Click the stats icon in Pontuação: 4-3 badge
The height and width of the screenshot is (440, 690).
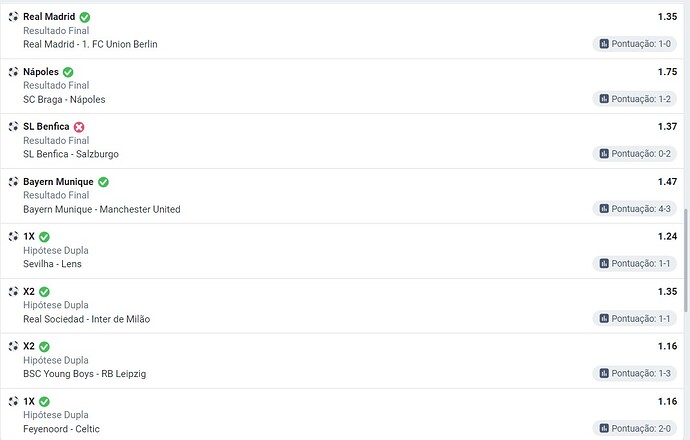tap(604, 209)
